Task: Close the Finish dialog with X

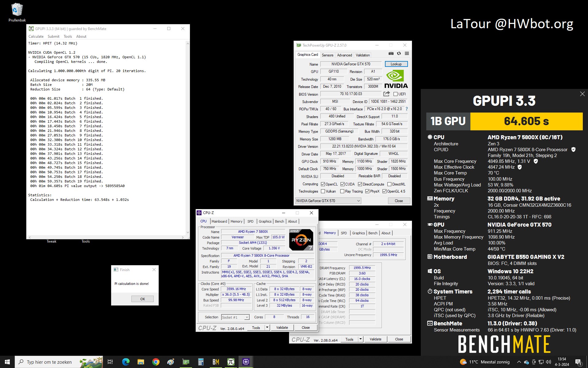Action: (154, 270)
